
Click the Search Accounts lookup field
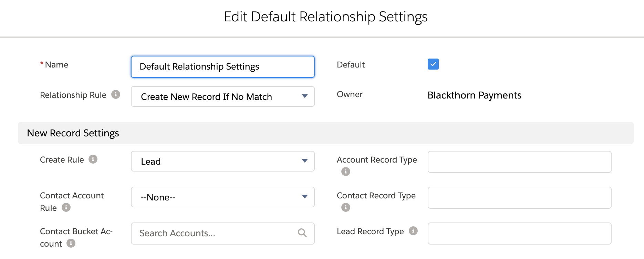click(x=223, y=234)
